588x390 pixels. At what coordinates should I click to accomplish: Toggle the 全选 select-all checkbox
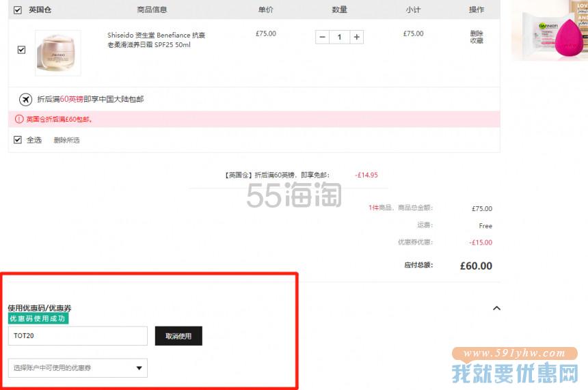click(18, 140)
